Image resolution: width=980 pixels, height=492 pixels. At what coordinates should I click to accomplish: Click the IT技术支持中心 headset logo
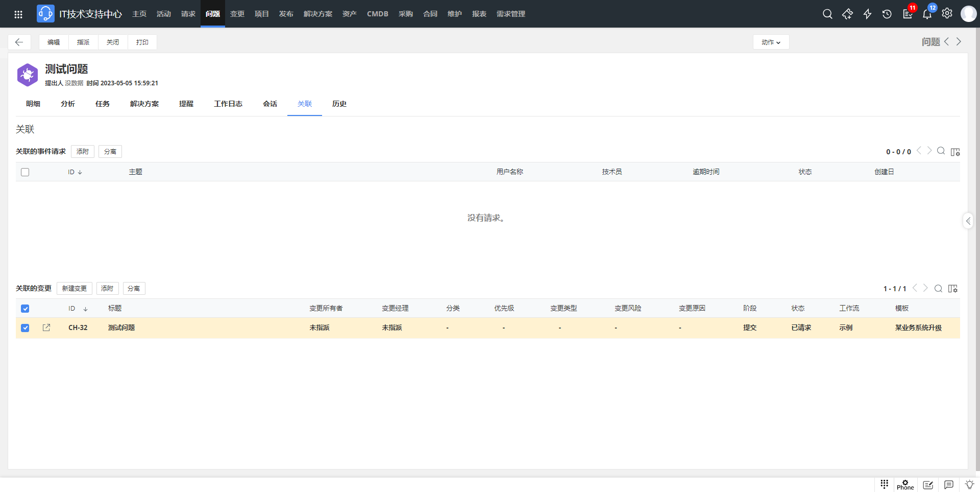tap(45, 14)
